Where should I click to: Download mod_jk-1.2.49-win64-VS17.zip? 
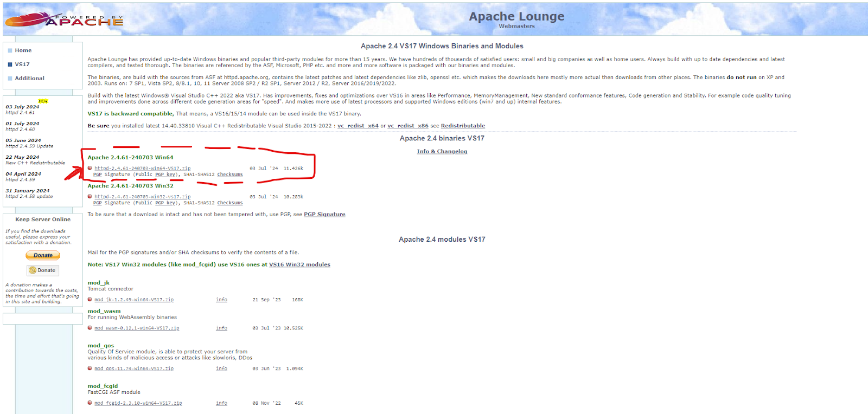tap(134, 300)
